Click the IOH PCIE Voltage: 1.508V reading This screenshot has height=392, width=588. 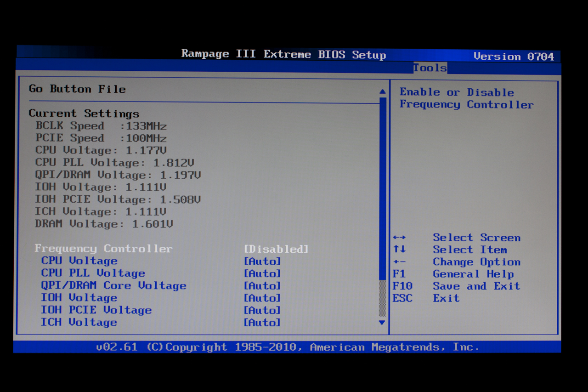pyautogui.click(x=118, y=199)
